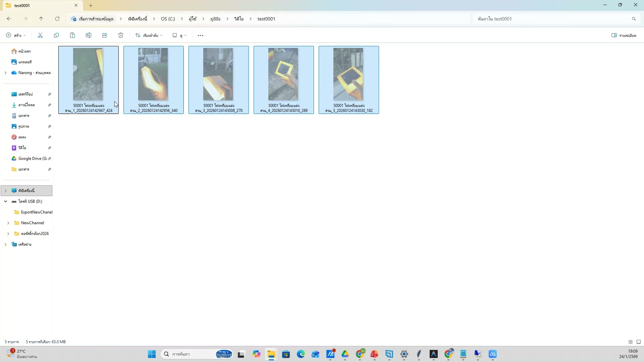
Task: Cut selected videos with the scissors icon
Action: [40, 35]
